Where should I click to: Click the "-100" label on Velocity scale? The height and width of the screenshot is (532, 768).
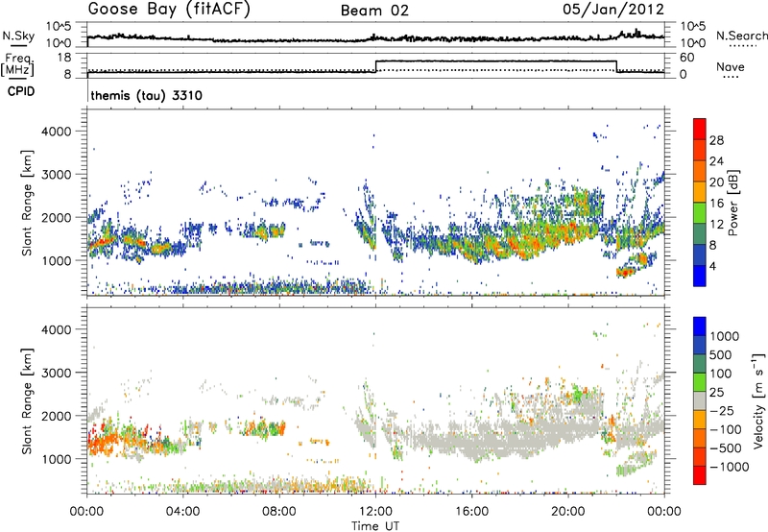(x=725, y=429)
